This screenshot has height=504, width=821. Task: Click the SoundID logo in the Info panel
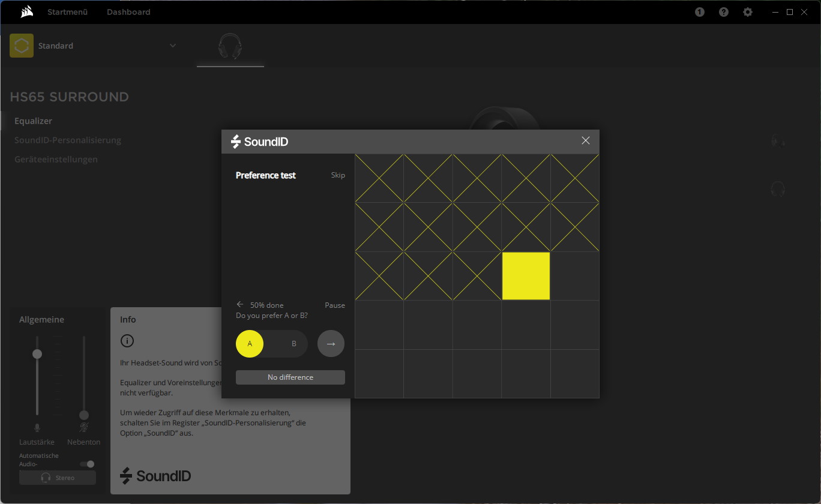coord(155,476)
